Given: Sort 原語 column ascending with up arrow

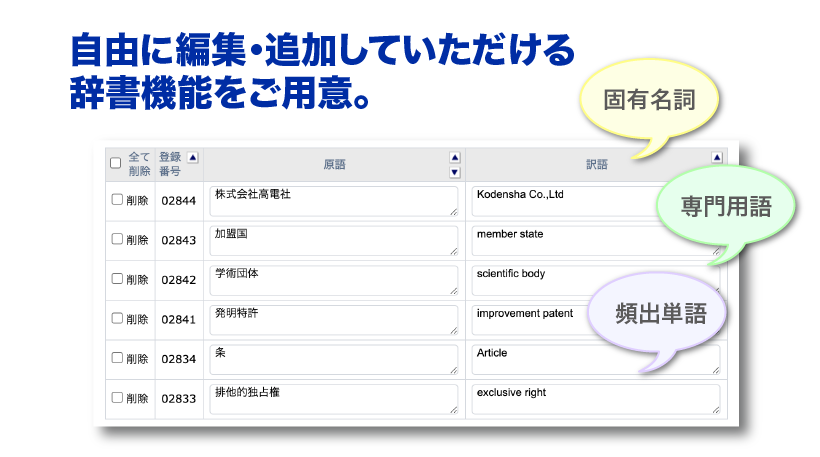Looking at the screenshot, I should tap(455, 157).
